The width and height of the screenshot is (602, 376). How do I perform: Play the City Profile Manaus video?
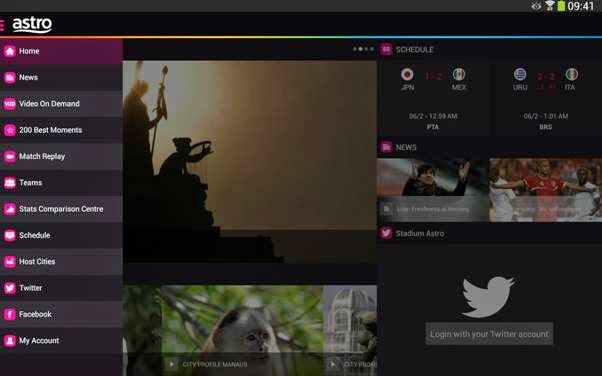[x=172, y=364]
